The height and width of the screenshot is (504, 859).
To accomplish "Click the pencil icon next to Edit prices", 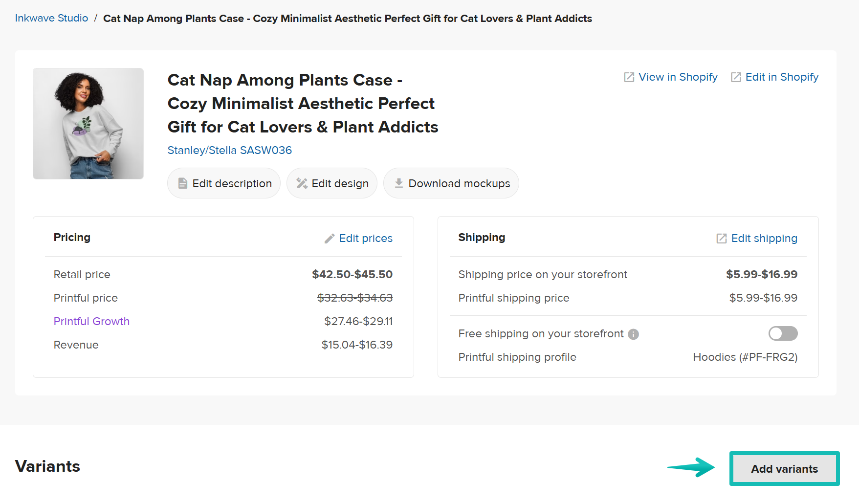I will (x=330, y=239).
